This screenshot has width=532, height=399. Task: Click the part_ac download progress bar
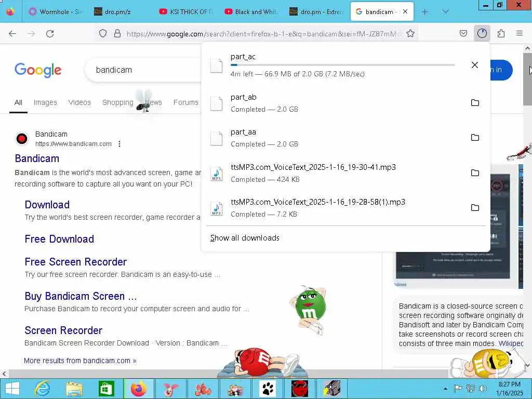[343, 65]
